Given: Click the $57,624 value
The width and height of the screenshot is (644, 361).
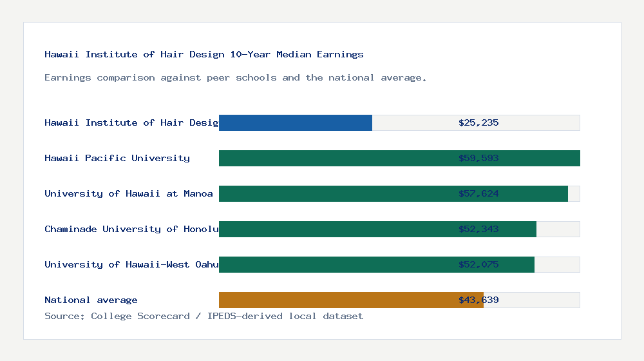Looking at the screenshot, I should coord(478,193).
